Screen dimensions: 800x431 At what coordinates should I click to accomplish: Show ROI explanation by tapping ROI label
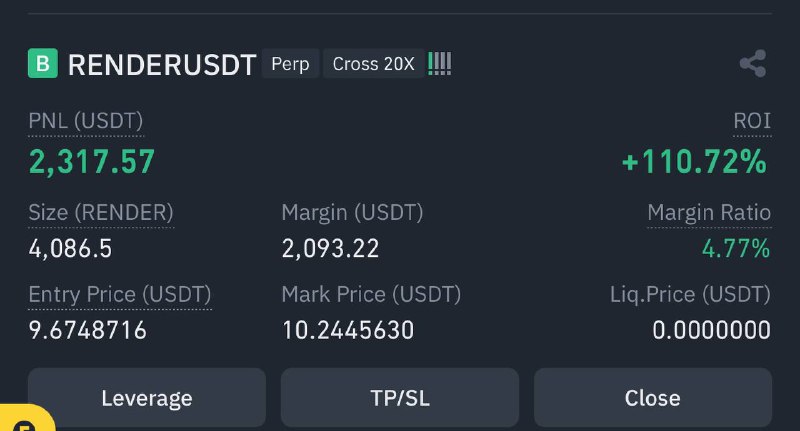click(752, 121)
